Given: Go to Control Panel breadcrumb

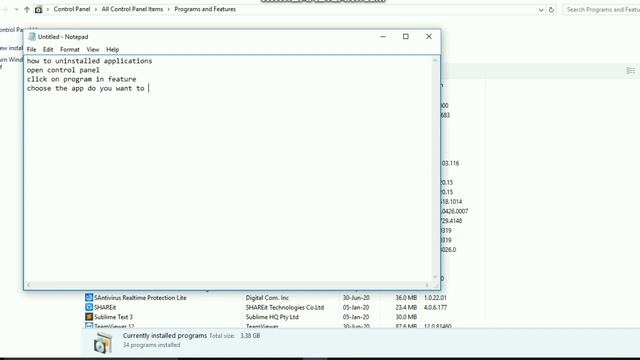Looking at the screenshot, I should point(72,9).
